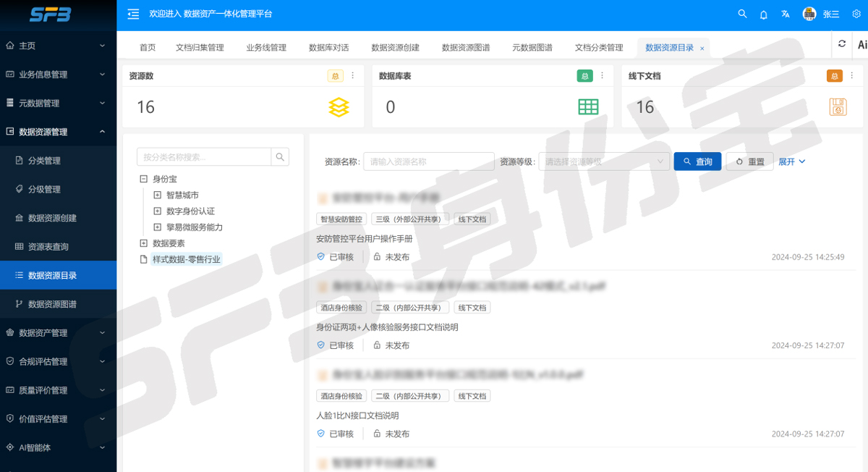Click the orange disk icon in 线下文档 card

click(x=838, y=107)
